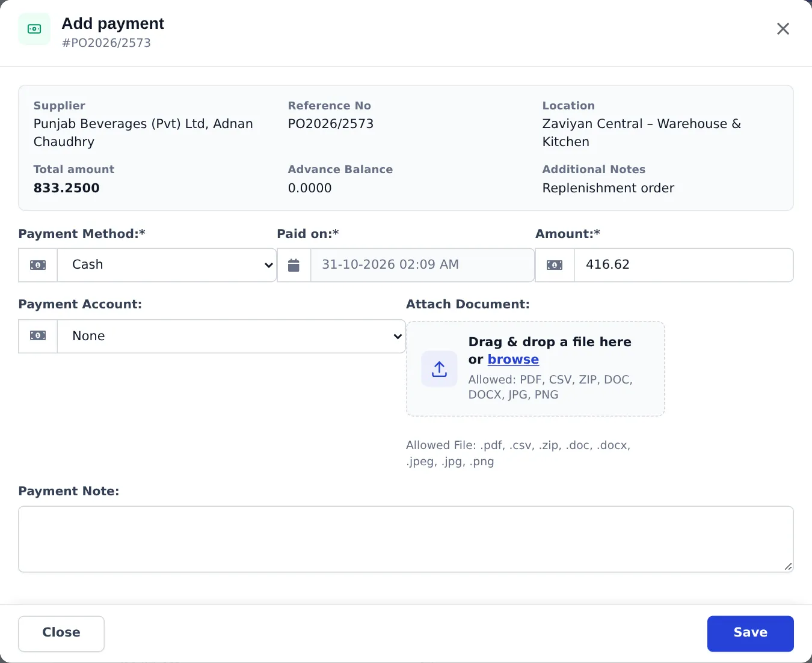Close the Add payment dialog with X
Image resolution: width=812 pixels, height=663 pixels.
(x=783, y=29)
